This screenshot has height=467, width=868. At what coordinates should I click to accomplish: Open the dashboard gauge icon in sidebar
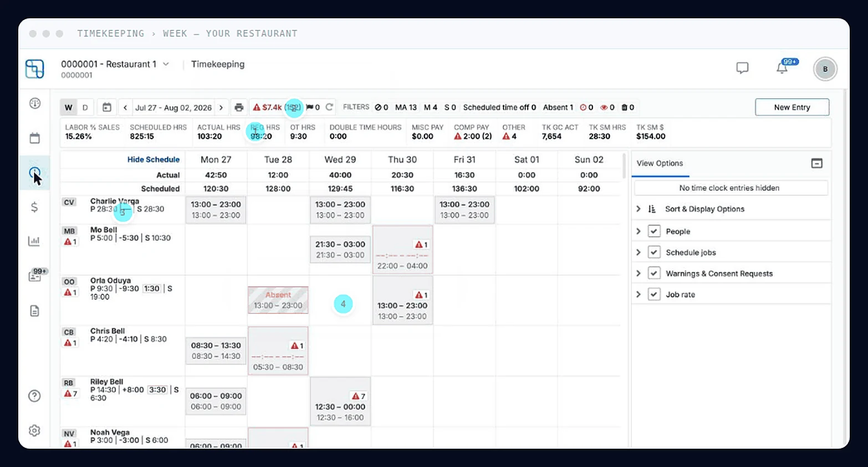pyautogui.click(x=35, y=103)
